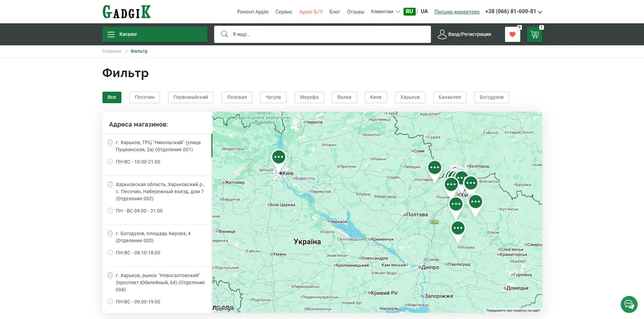Open the wishlist heart icon
644x319 pixels.
click(512, 35)
